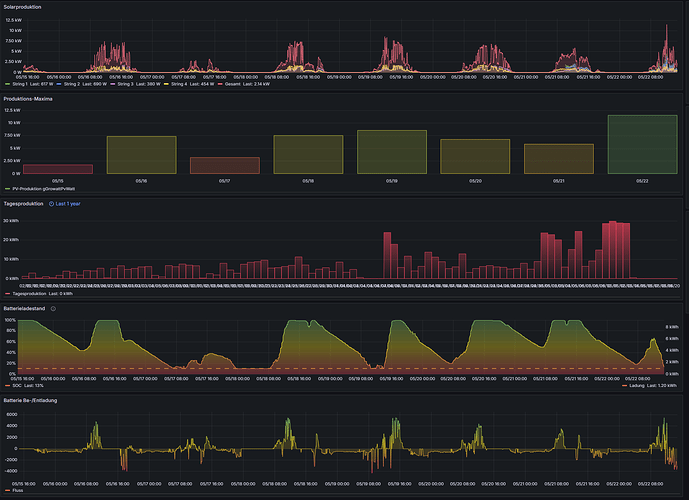Click the 05/19 bar in Produktions-Maxima

pos(392,151)
